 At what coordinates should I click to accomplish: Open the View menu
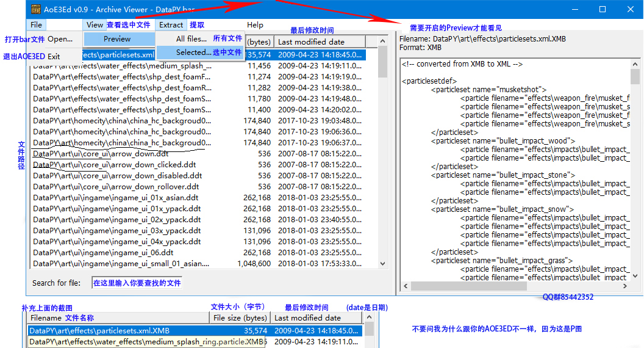click(x=95, y=24)
